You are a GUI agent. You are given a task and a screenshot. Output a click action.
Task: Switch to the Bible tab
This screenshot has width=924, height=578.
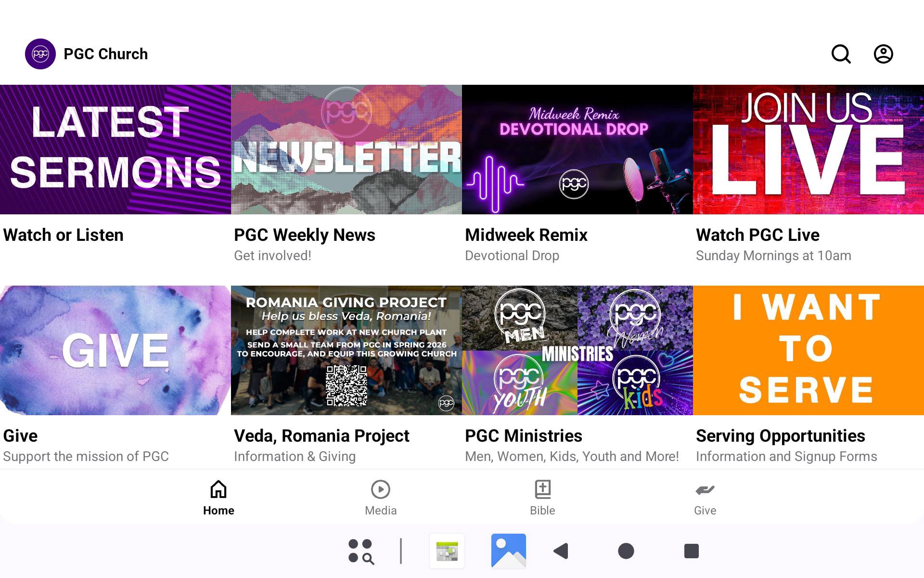tap(542, 498)
